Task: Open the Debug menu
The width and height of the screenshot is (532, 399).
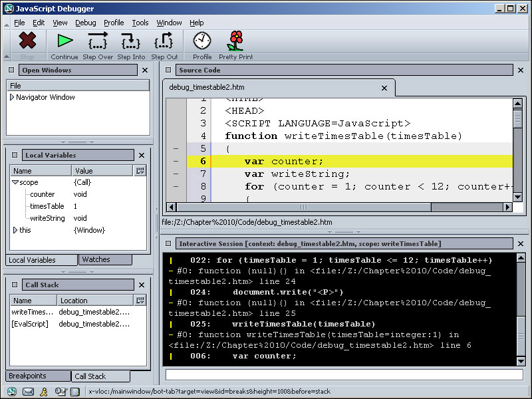Action: [x=85, y=23]
